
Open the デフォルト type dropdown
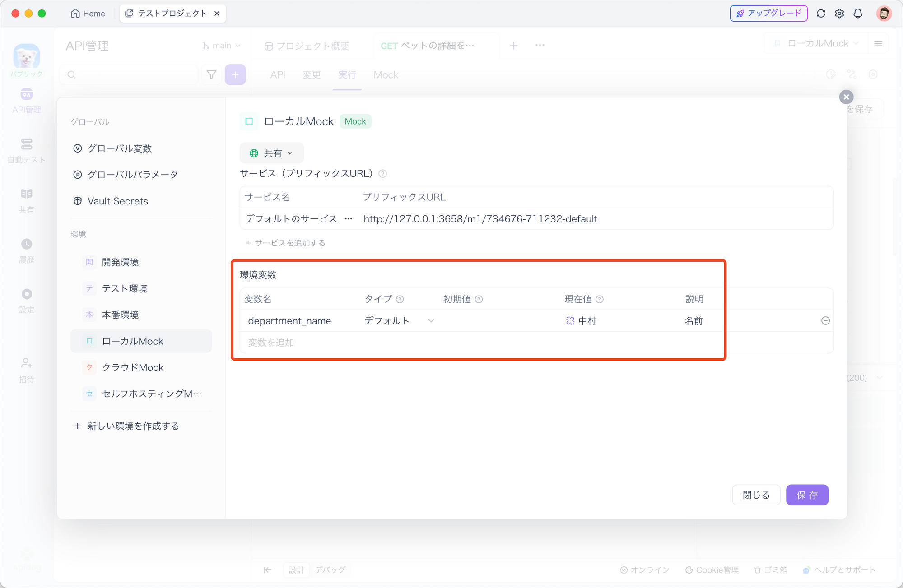click(399, 321)
